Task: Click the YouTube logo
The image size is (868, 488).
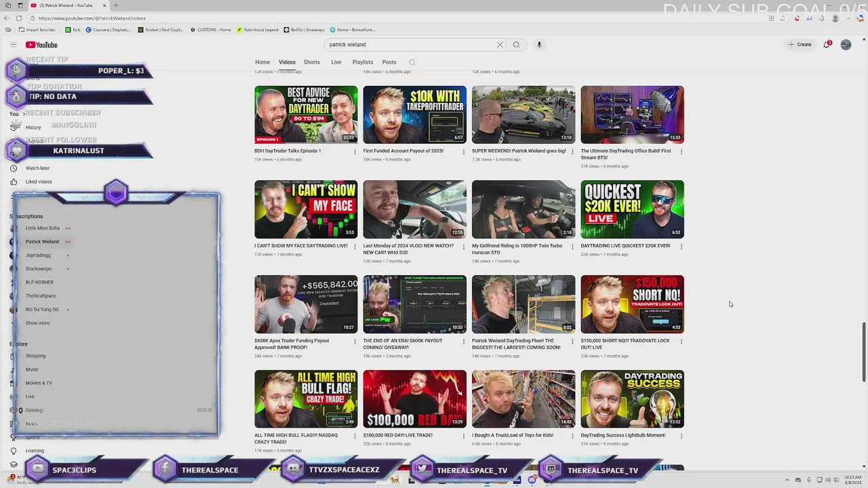Action: pos(41,45)
